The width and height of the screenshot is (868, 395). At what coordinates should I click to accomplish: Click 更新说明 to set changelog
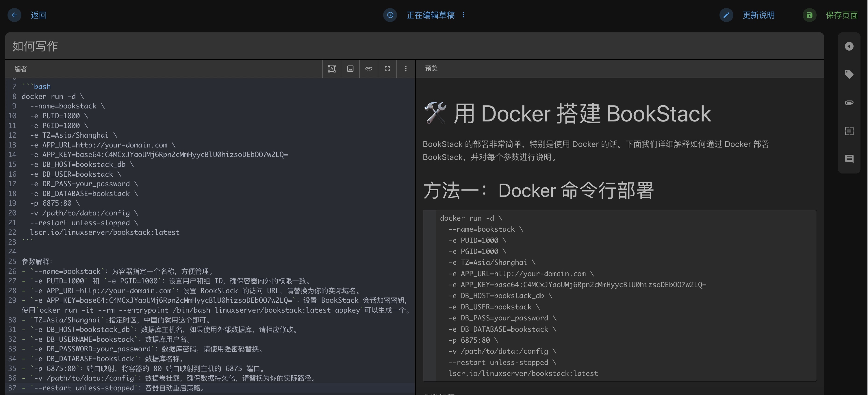click(758, 15)
